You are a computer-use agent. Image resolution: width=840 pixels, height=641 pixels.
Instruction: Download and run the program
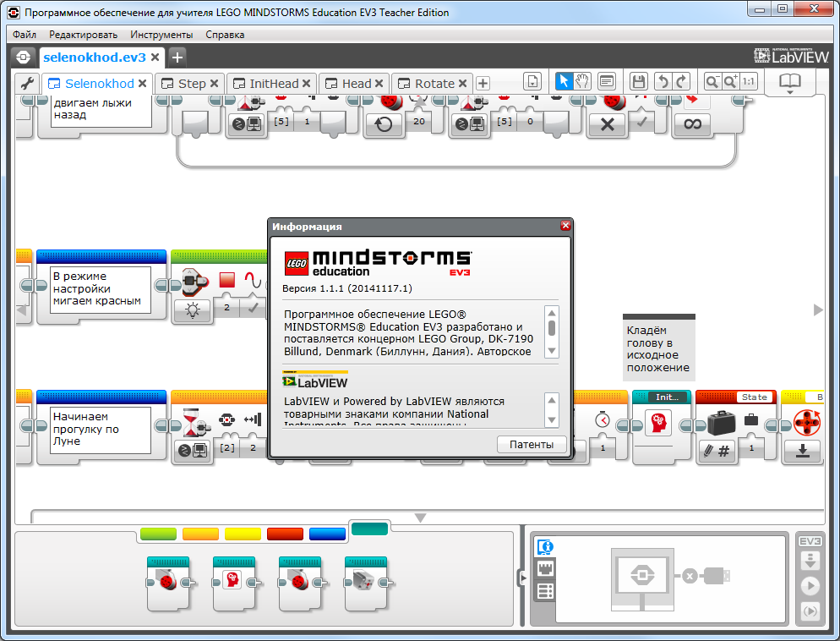pos(810,586)
